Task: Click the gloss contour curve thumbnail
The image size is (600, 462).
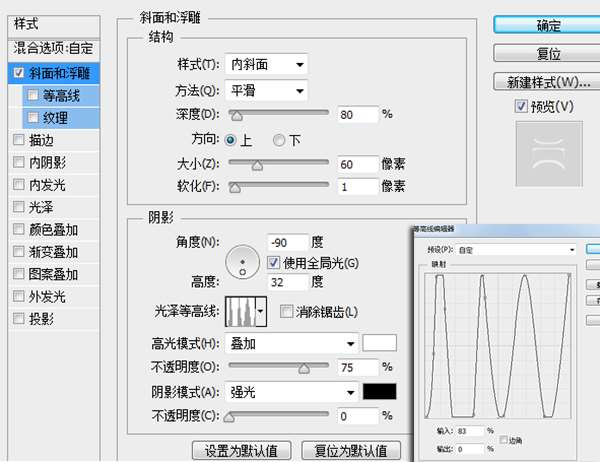Action: (x=240, y=312)
